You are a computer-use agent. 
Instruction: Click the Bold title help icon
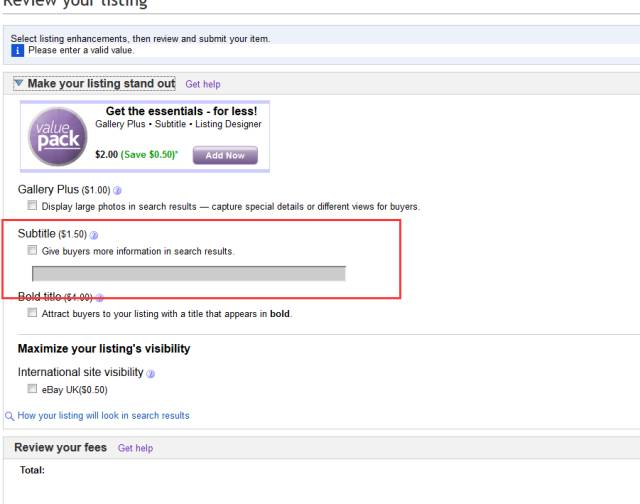[x=99, y=298]
